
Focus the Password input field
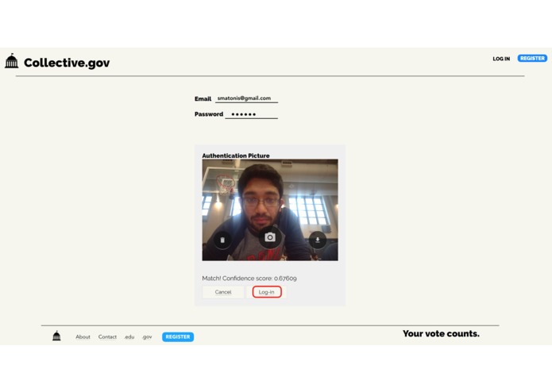(251, 114)
